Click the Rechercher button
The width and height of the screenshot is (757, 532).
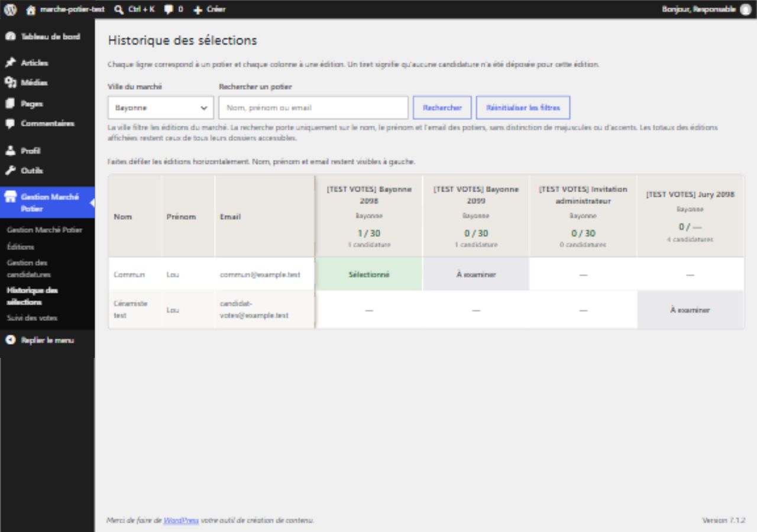[442, 108]
